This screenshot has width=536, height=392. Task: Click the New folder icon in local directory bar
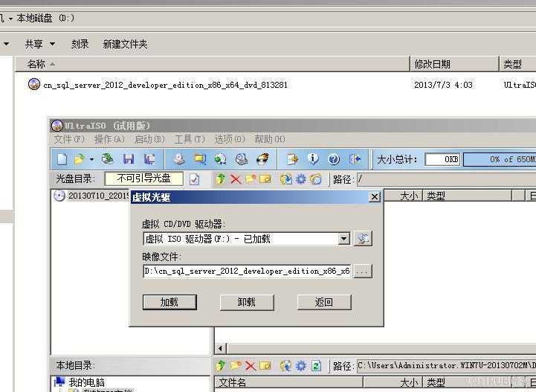pyautogui.click(x=236, y=366)
